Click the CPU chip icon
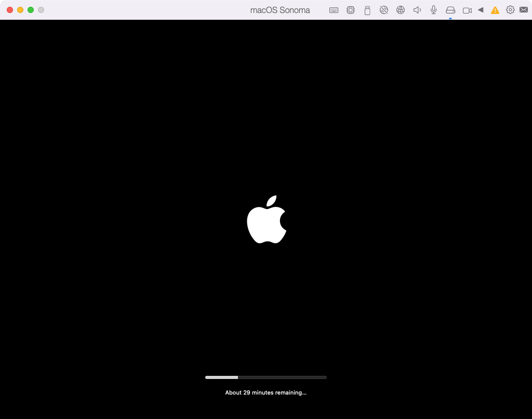The height and width of the screenshot is (419, 532). click(351, 10)
